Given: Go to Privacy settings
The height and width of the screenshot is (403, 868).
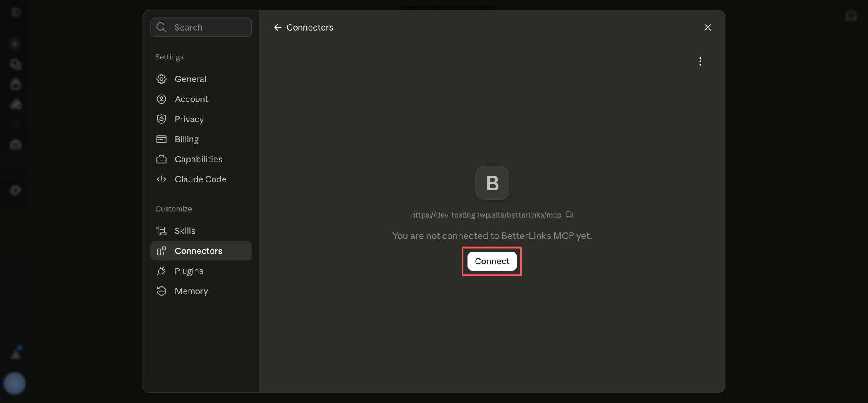Looking at the screenshot, I should pyautogui.click(x=201, y=119).
